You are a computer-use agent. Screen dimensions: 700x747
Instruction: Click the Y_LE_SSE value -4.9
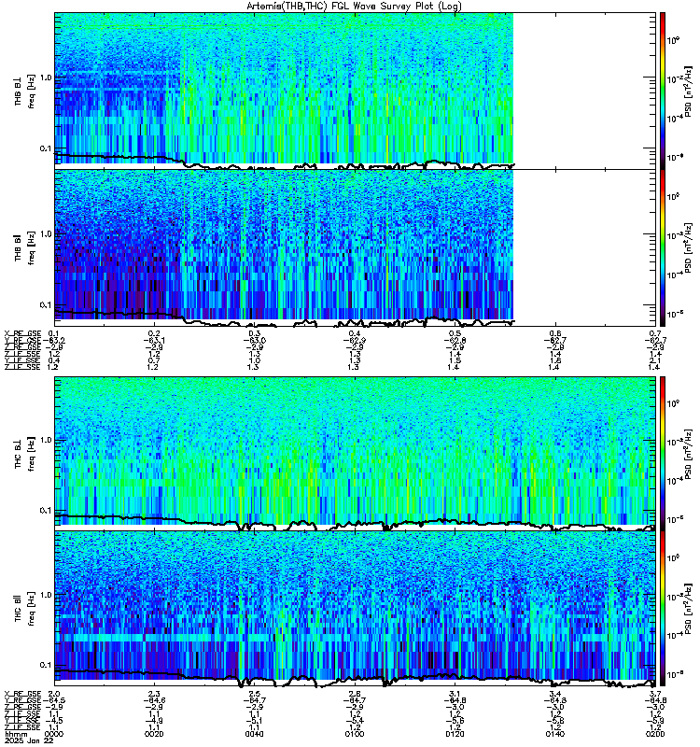pos(154,720)
